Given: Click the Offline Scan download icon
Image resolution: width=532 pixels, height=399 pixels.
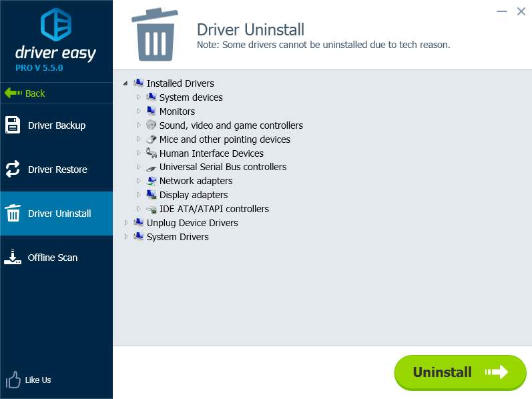Looking at the screenshot, I should pos(13,257).
